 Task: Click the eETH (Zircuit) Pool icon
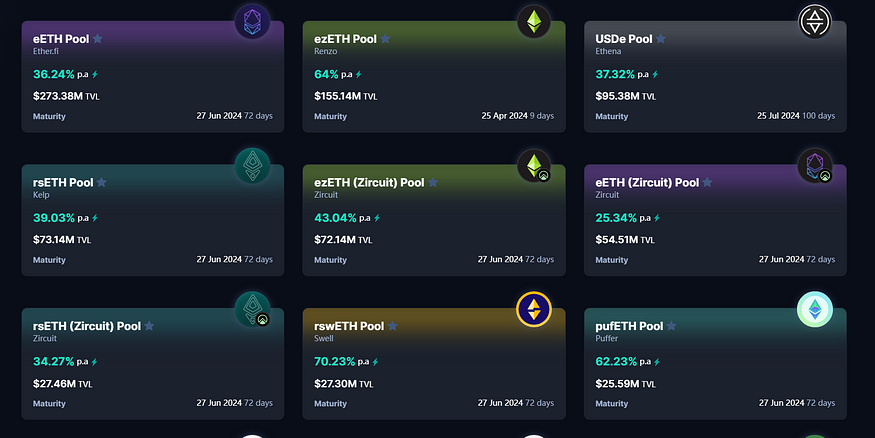[816, 166]
